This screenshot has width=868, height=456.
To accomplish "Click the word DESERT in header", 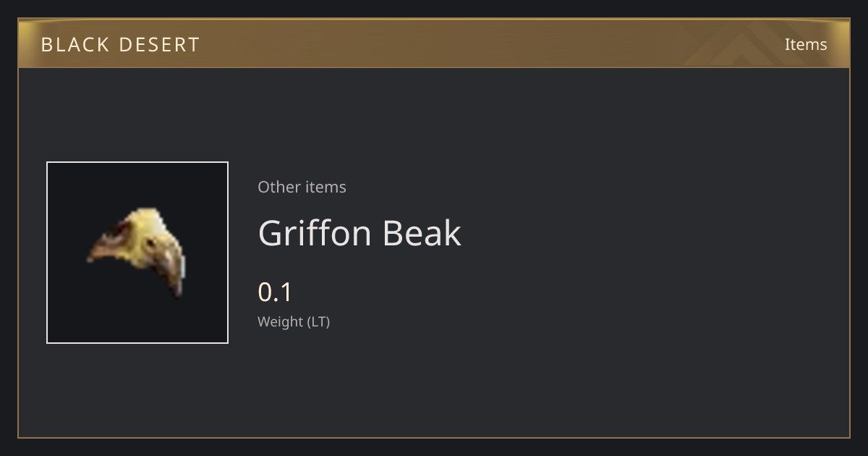I will pyautogui.click(x=159, y=45).
